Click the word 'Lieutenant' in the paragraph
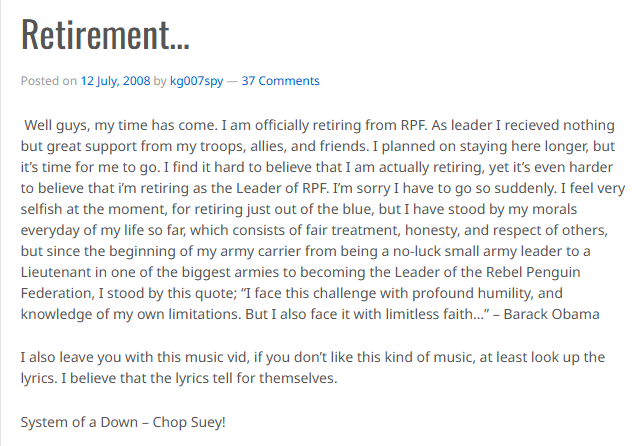 [56, 272]
